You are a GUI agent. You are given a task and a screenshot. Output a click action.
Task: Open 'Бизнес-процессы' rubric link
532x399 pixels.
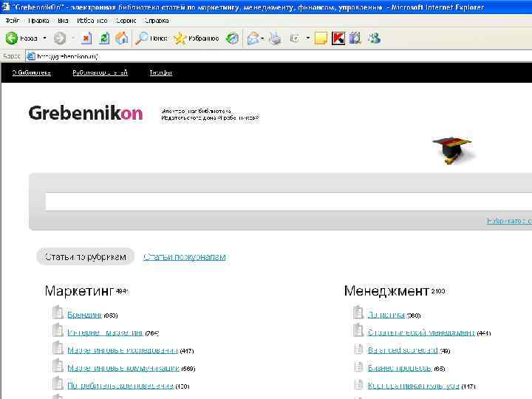coord(400,368)
